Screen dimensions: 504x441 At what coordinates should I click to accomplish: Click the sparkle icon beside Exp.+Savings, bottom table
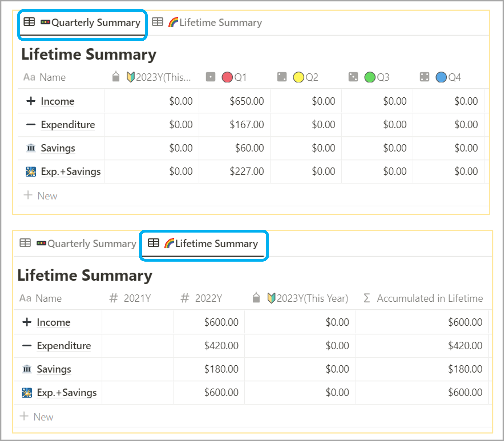pos(27,393)
